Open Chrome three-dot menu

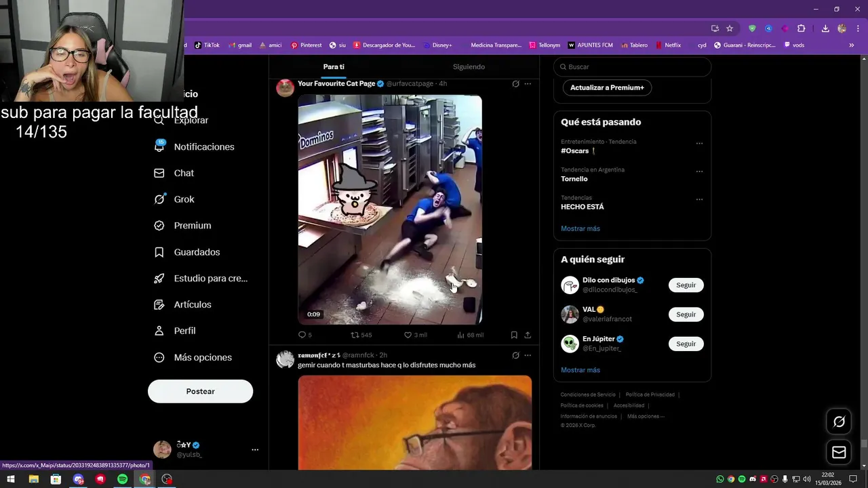(856, 28)
